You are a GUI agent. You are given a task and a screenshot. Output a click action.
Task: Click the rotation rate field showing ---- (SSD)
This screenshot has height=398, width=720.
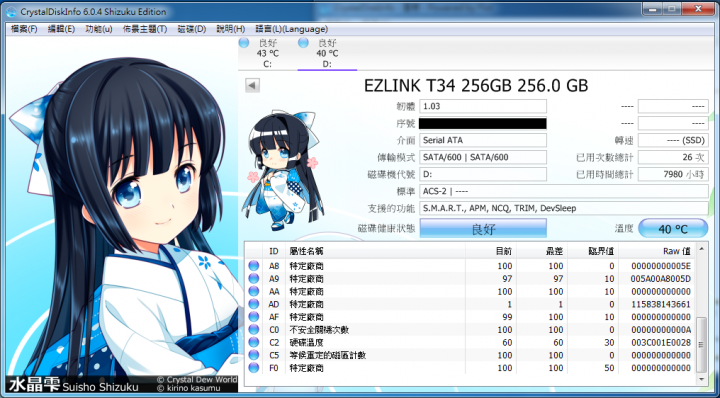(673, 140)
